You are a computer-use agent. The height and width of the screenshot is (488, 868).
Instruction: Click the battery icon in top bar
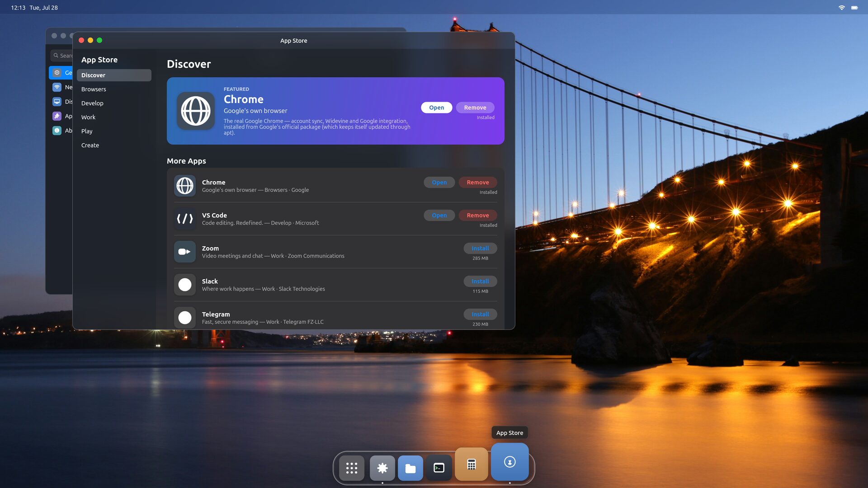point(854,8)
